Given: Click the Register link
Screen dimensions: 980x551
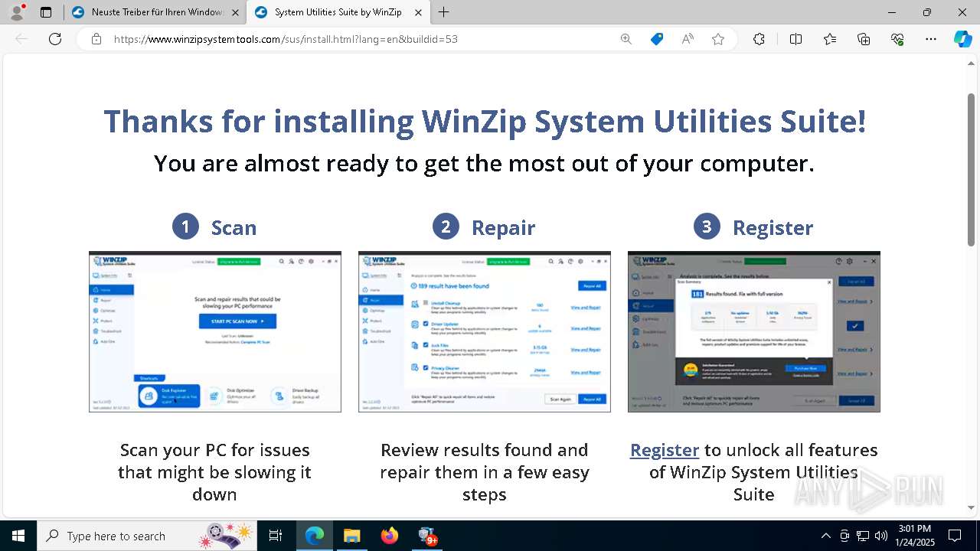Looking at the screenshot, I should [665, 450].
